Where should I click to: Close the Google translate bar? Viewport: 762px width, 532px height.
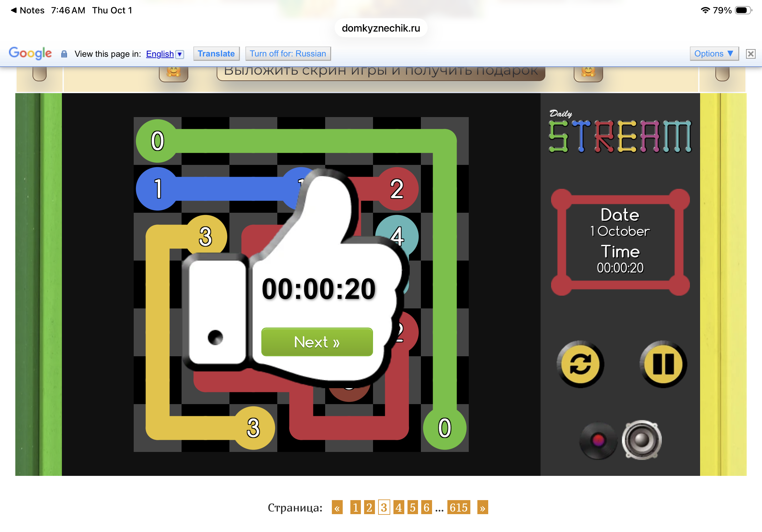(751, 54)
